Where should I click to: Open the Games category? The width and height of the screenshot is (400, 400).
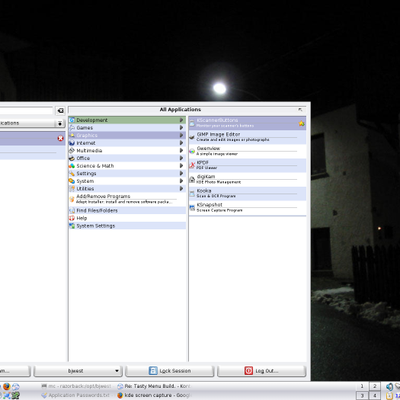click(127, 128)
